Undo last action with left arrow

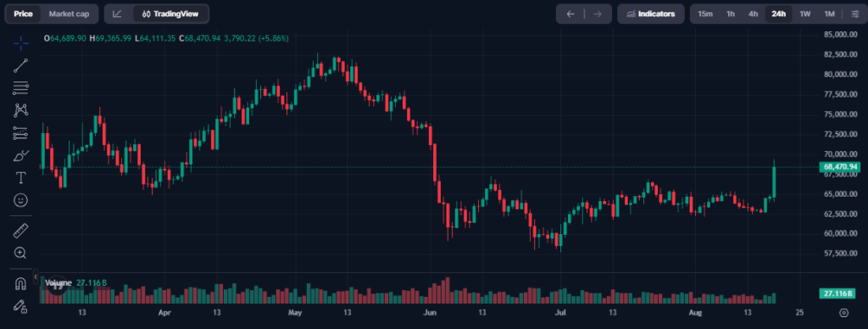[x=570, y=14]
